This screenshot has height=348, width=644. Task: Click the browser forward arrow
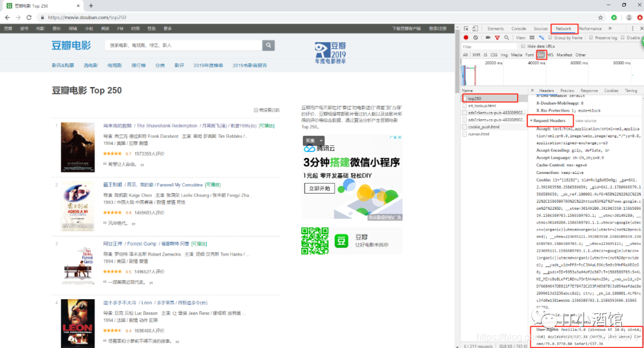[x=18, y=17]
